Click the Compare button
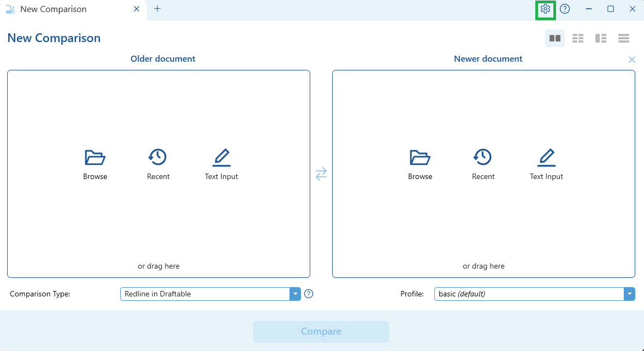Screen dimensions: 644x351 pos(321,332)
